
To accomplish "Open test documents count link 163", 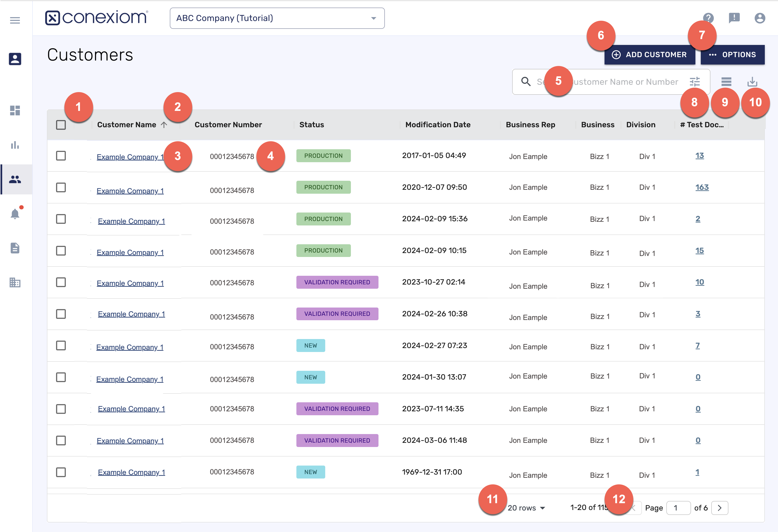I will [702, 187].
